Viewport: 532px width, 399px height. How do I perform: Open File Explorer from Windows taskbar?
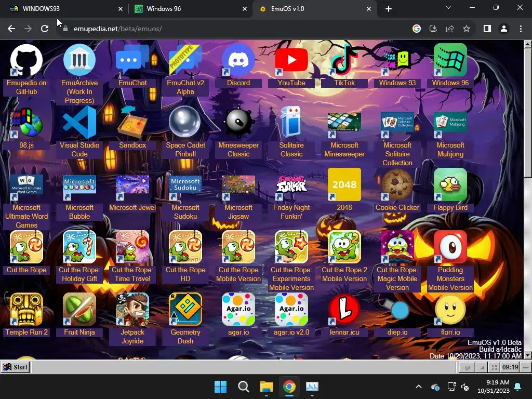pyautogui.click(x=267, y=387)
